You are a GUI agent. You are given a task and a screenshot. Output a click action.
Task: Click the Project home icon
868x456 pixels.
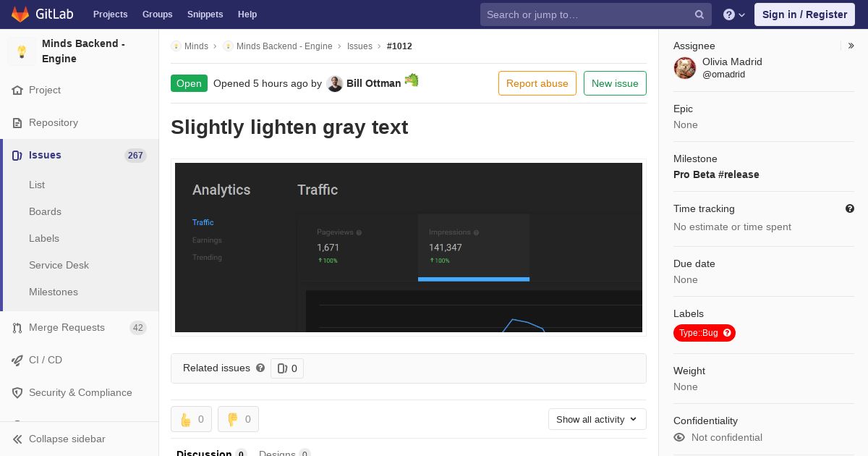tap(17, 90)
